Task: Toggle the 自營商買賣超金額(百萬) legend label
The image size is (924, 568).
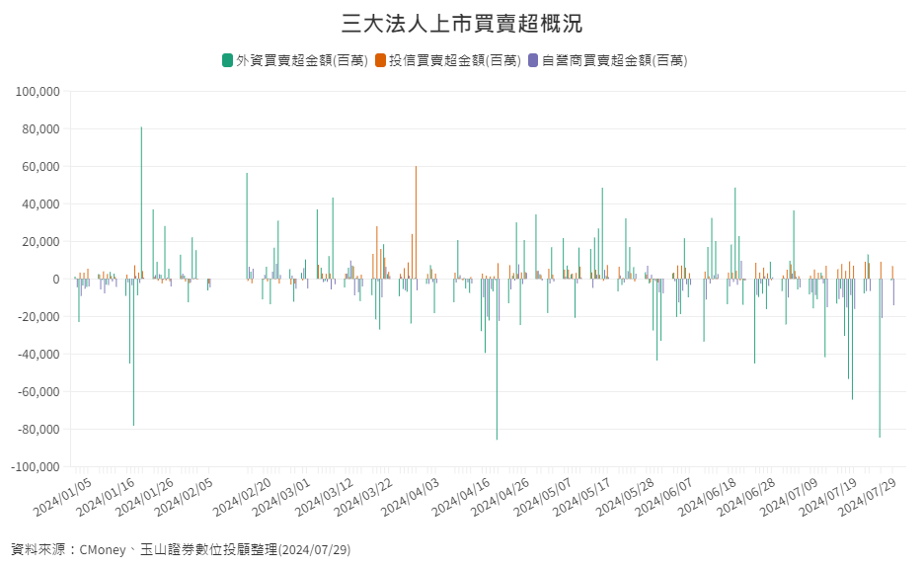Action: (x=615, y=60)
